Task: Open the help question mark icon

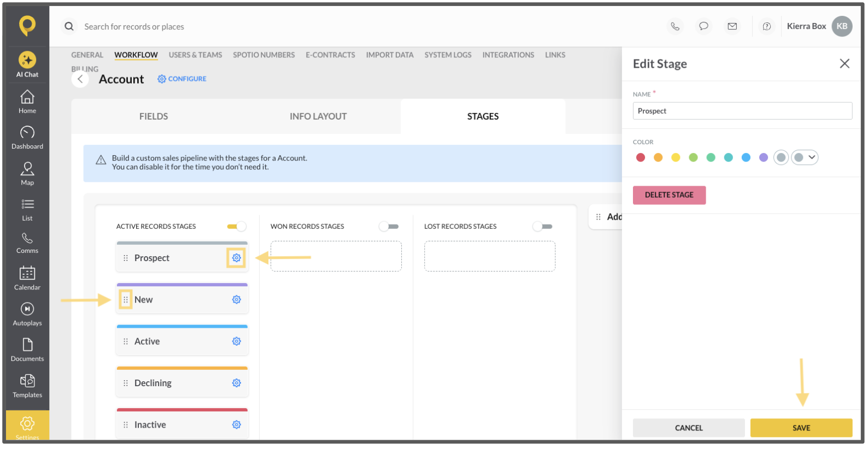Action: pyautogui.click(x=767, y=26)
